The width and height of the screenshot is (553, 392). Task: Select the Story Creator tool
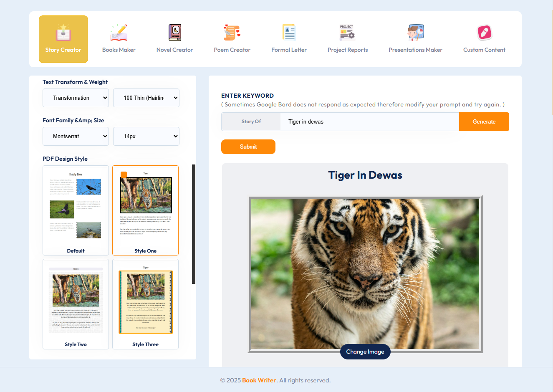pos(63,39)
